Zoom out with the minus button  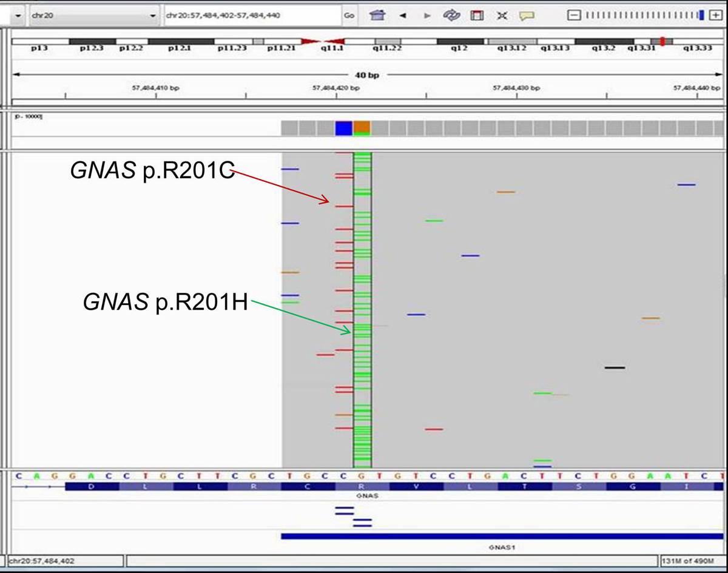574,15
